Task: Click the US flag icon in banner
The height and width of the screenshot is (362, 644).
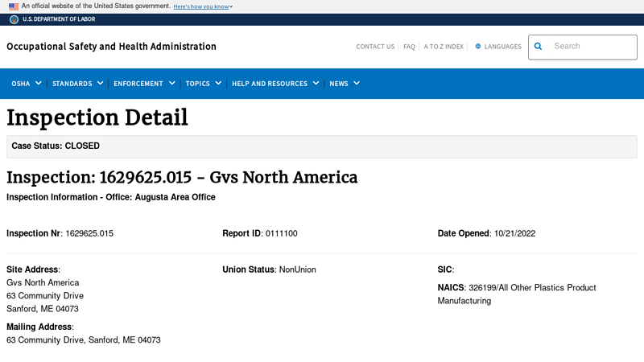Action: coord(14,6)
